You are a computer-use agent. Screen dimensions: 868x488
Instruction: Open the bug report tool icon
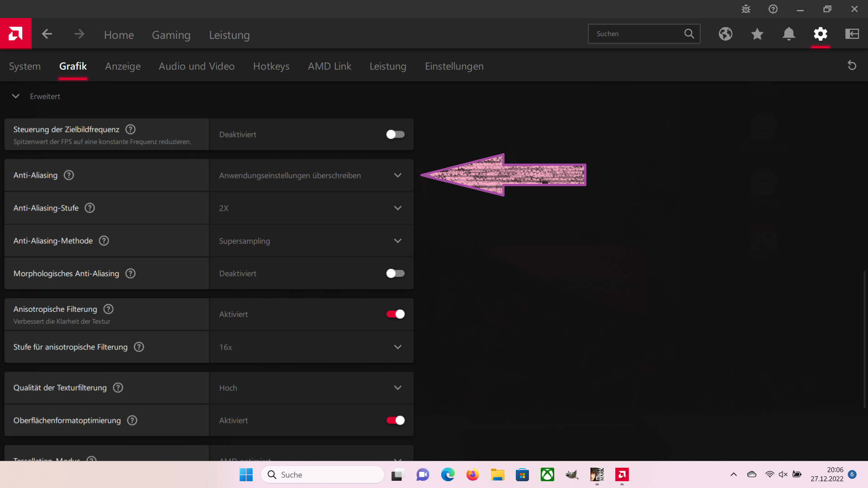pyautogui.click(x=746, y=9)
